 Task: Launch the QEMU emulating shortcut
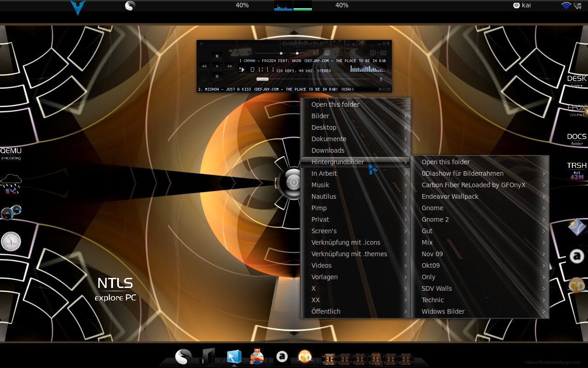tap(11, 154)
